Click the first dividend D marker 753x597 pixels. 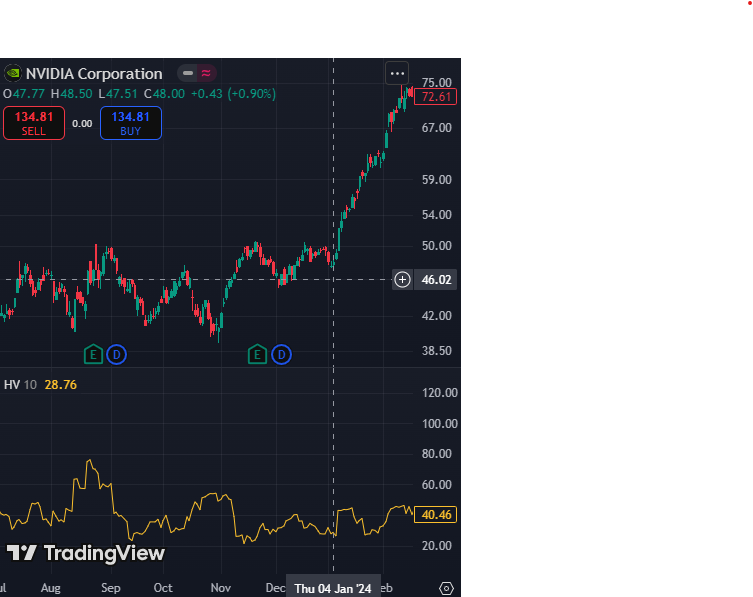[116, 354]
